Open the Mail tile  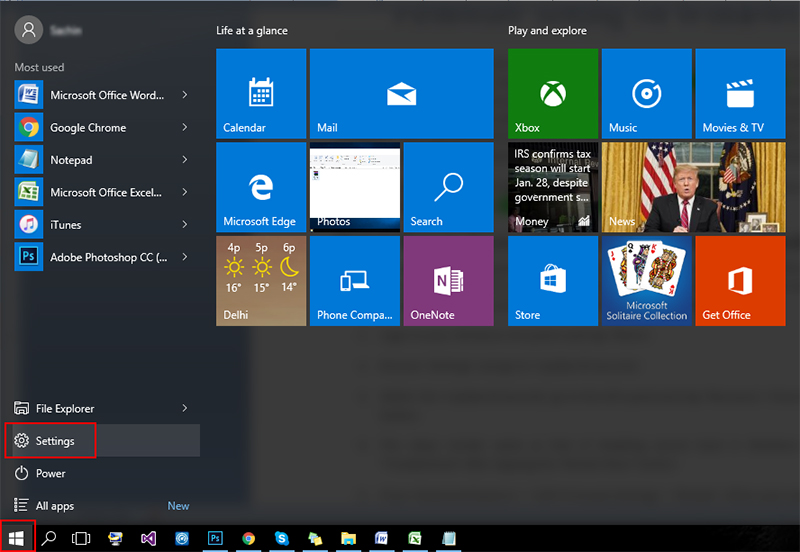click(x=402, y=93)
